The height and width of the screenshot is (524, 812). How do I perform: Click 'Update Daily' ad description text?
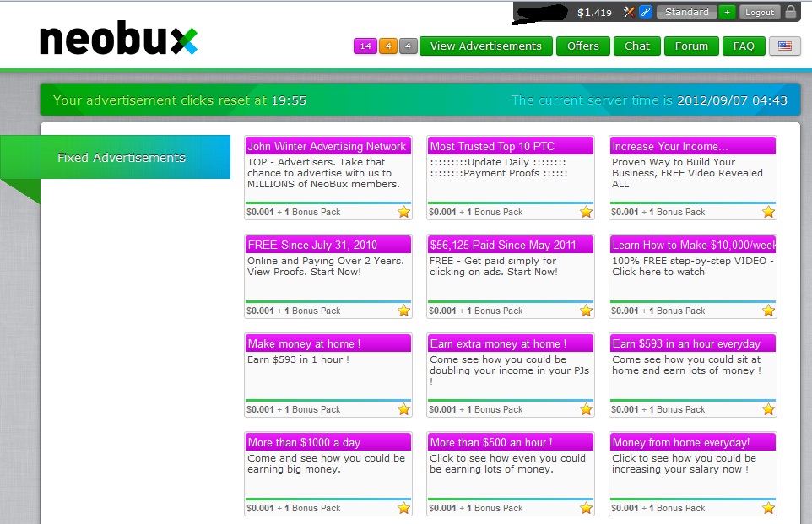[499, 168]
